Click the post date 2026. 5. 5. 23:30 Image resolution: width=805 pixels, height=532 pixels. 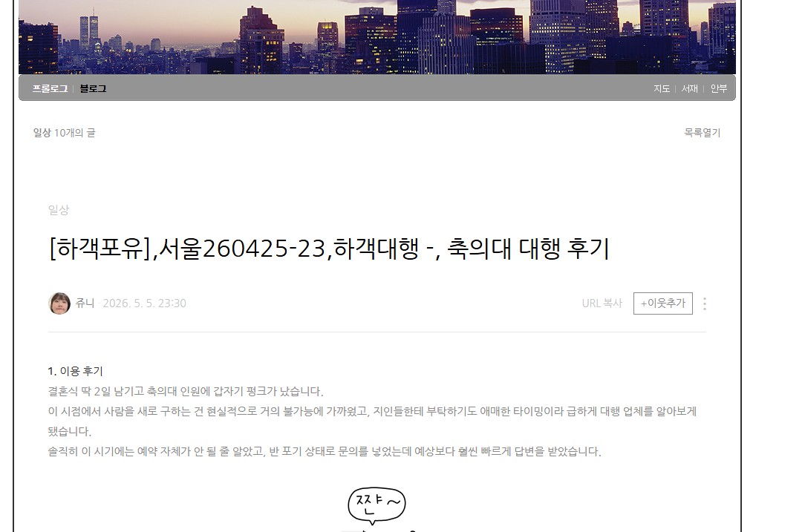coord(144,303)
